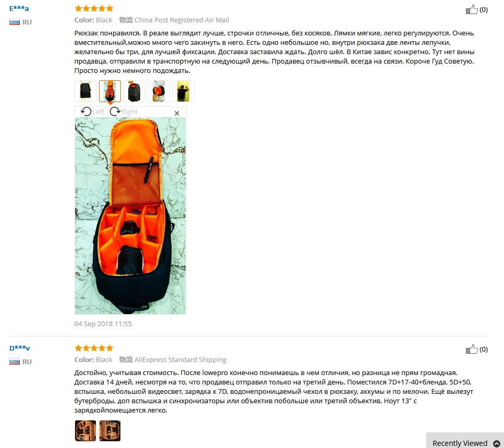This screenshot has height=448, width=504.
Task: Click first review's five-star rating
Action: [94, 8]
